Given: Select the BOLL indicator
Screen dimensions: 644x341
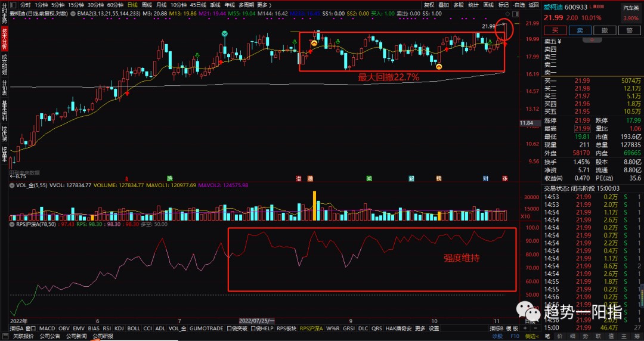Looking at the screenshot, I should (134, 328).
